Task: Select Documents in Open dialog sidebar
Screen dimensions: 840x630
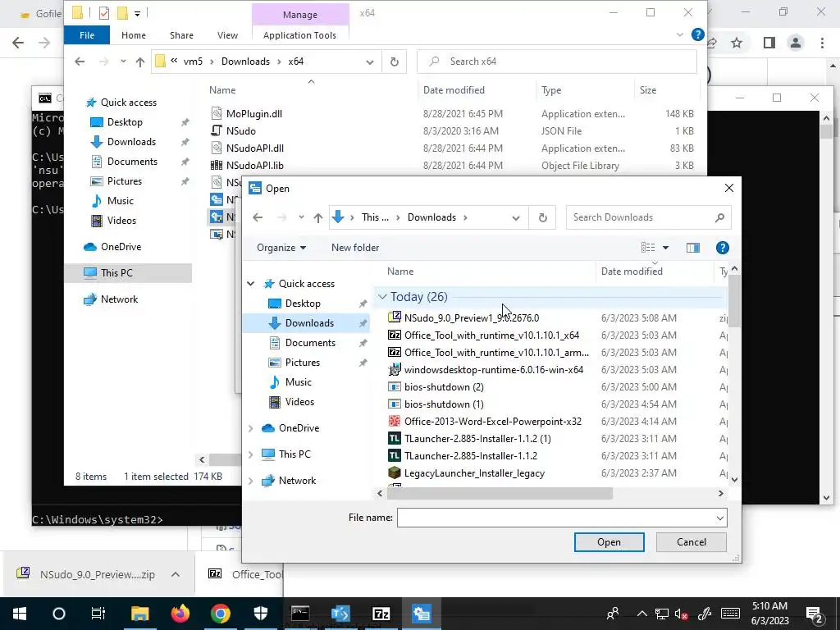Action: click(310, 343)
